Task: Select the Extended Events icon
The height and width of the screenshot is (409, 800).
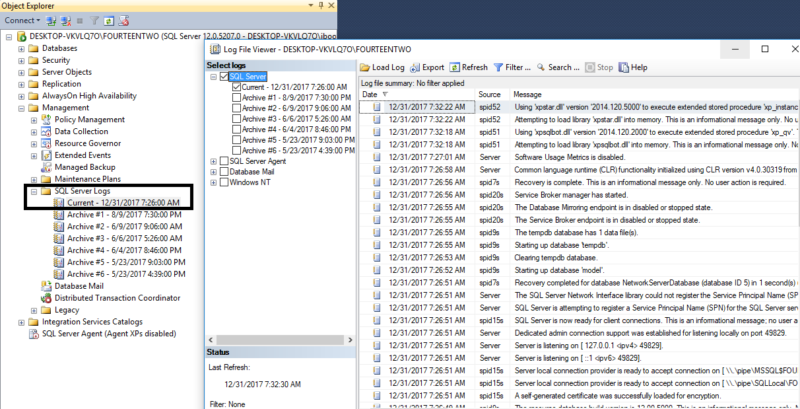Action: pyautogui.click(x=46, y=155)
